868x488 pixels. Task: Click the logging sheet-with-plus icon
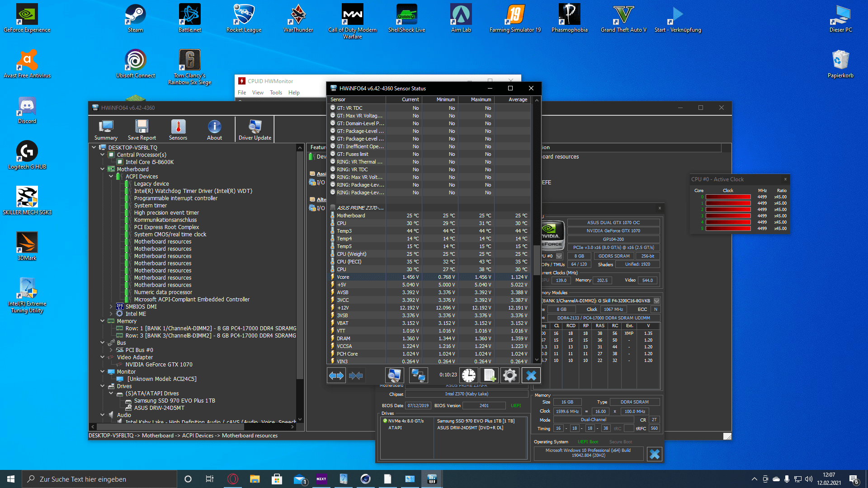click(x=490, y=375)
